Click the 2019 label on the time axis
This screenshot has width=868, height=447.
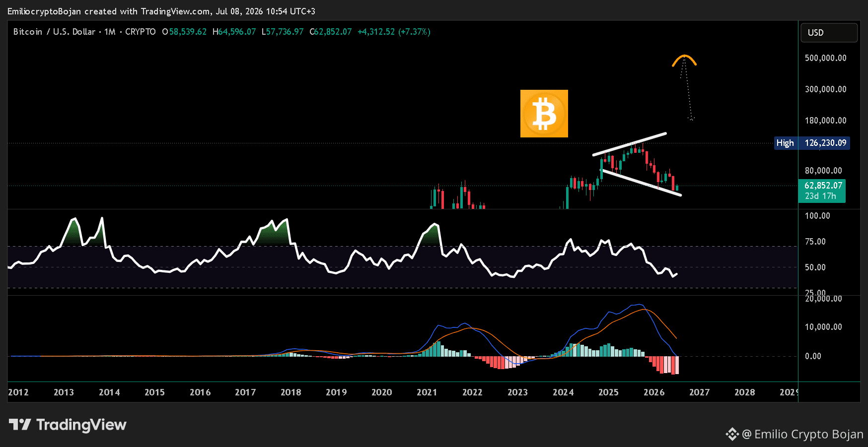(x=336, y=392)
